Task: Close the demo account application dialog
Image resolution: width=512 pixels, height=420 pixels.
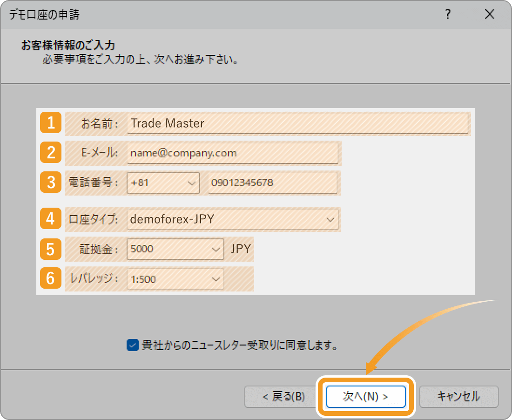Action: (490, 14)
